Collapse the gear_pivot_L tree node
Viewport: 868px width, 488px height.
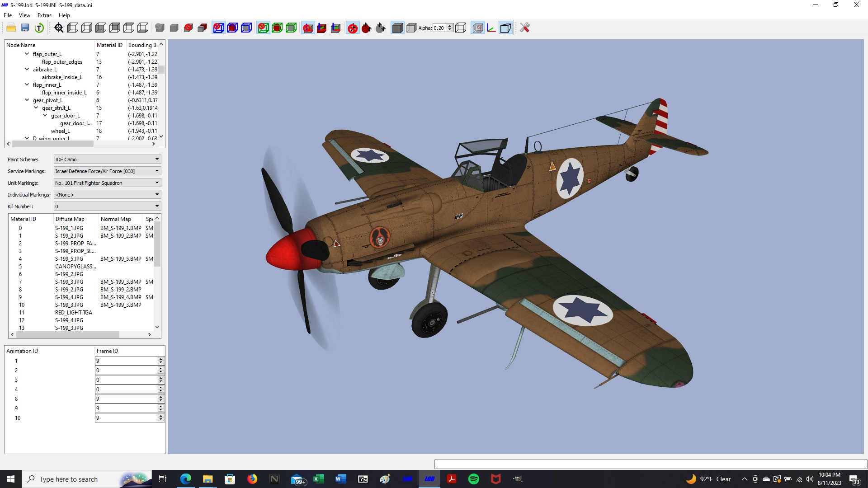pyautogui.click(x=27, y=100)
